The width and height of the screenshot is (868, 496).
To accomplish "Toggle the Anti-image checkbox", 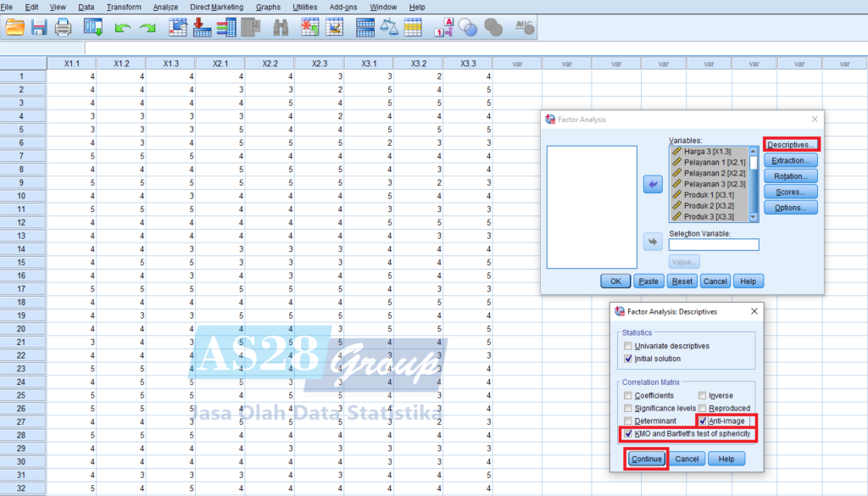I will click(702, 421).
